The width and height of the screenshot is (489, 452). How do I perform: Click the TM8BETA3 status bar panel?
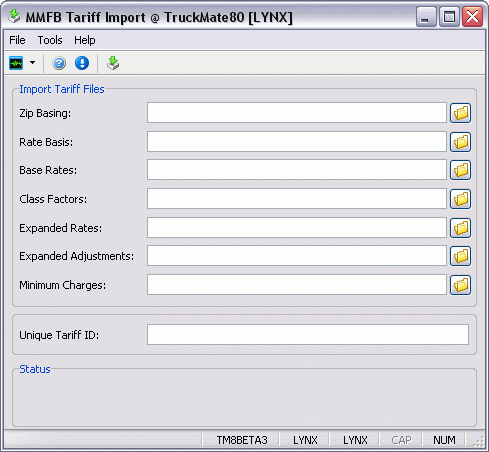point(242,440)
